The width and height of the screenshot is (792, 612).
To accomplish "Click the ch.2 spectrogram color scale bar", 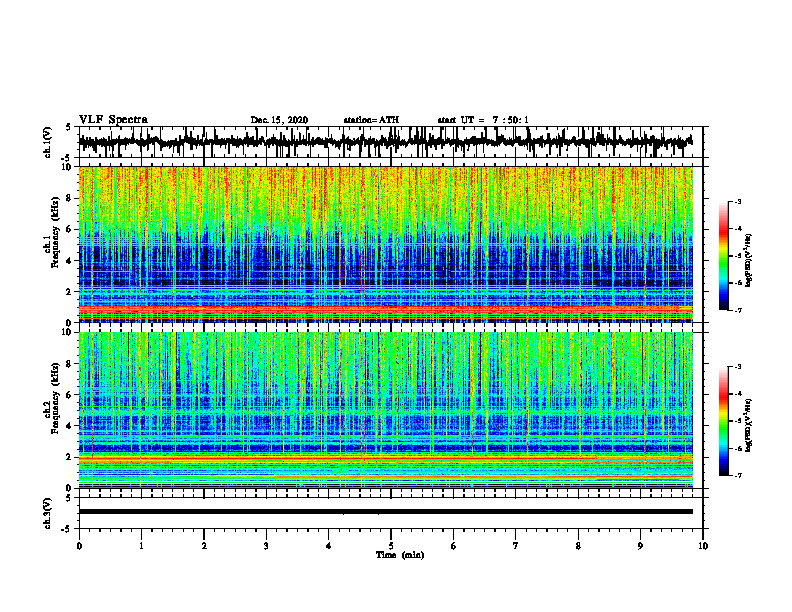I will (724, 421).
